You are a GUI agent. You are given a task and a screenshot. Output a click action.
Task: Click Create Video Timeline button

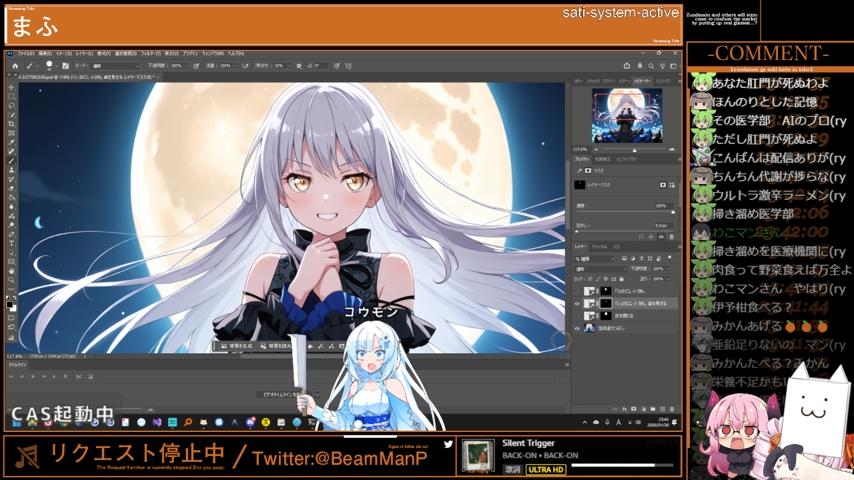283,394
